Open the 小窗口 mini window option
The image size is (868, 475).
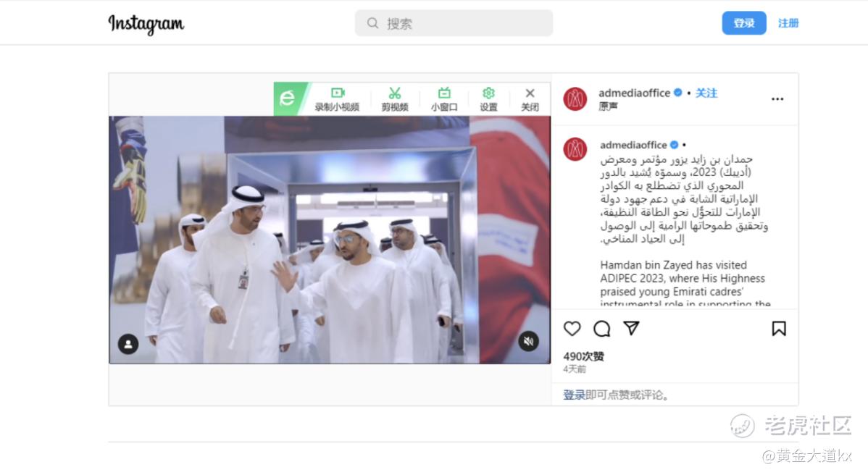click(x=444, y=99)
